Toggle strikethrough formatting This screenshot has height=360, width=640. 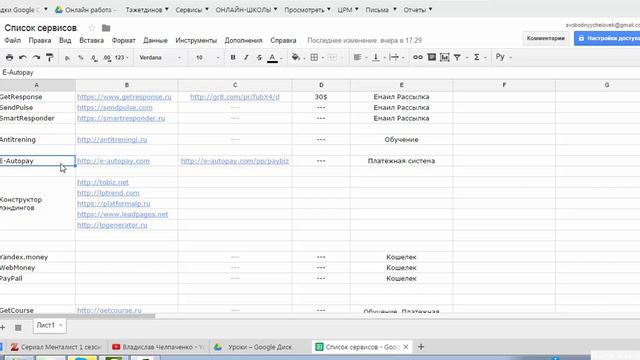(259, 58)
